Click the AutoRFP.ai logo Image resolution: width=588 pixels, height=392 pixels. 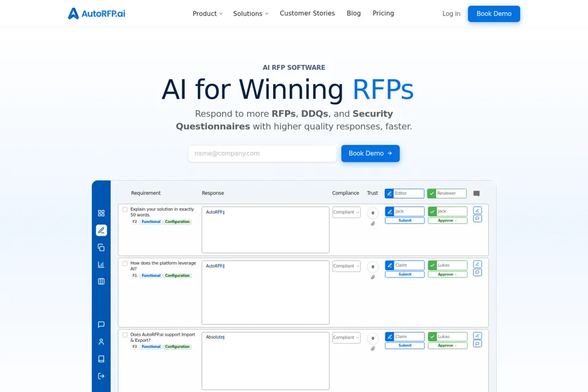point(96,13)
